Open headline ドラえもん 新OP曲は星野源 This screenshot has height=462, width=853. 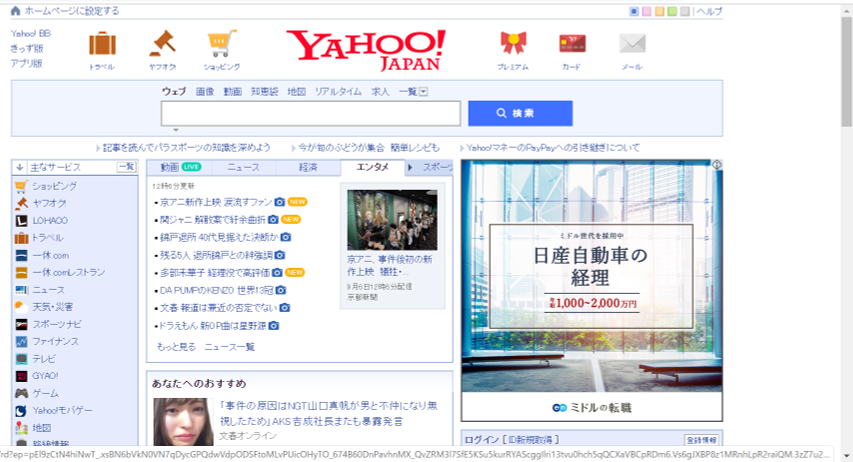pos(212,326)
